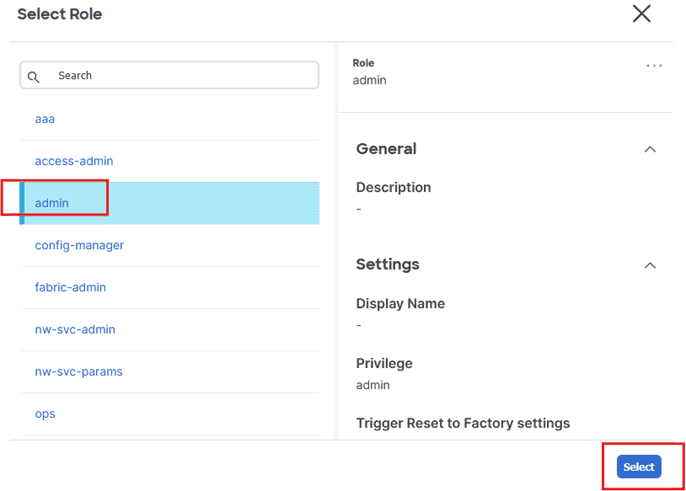Select the nw-svc-admin role
The width and height of the screenshot is (686, 491).
74,329
